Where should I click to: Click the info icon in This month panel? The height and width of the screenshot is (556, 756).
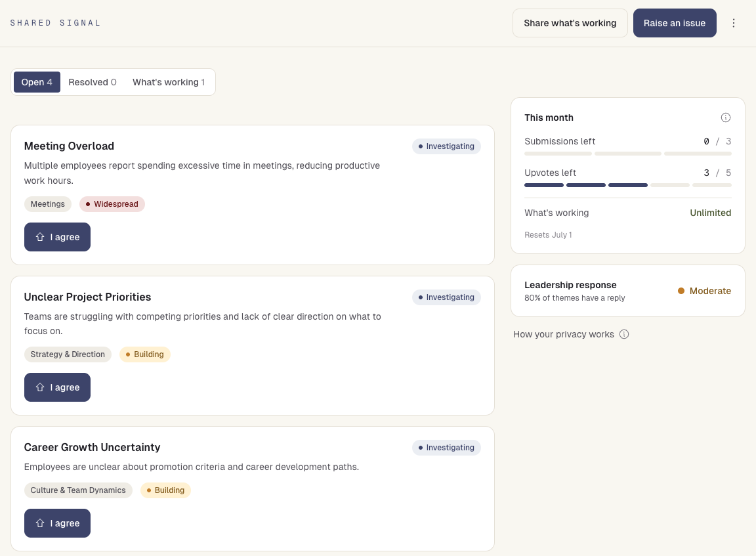tap(726, 118)
